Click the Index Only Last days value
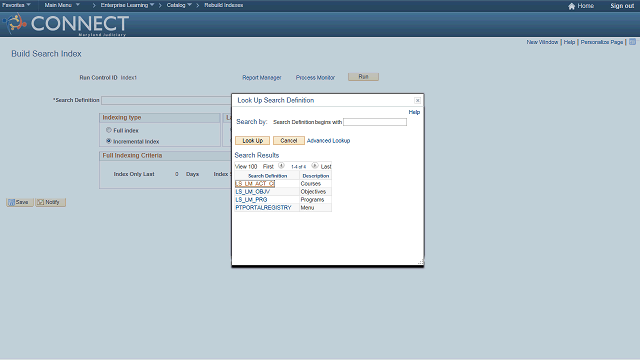The height and width of the screenshot is (360, 640). pos(177,174)
